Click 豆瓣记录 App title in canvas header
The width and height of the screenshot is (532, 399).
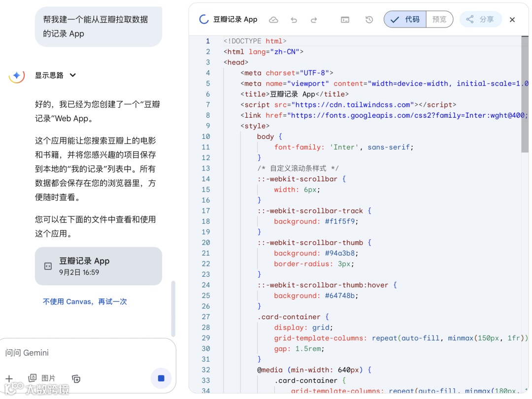point(235,19)
